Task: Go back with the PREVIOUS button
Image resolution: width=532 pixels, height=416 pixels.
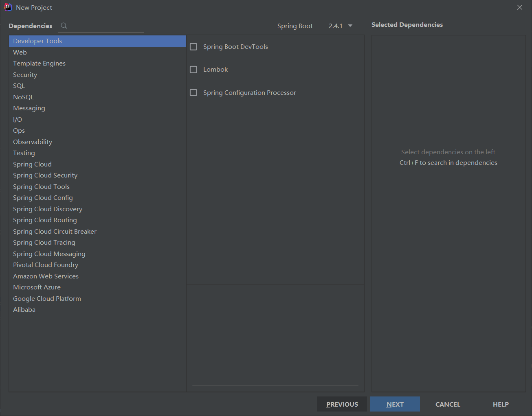Action: tap(342, 404)
